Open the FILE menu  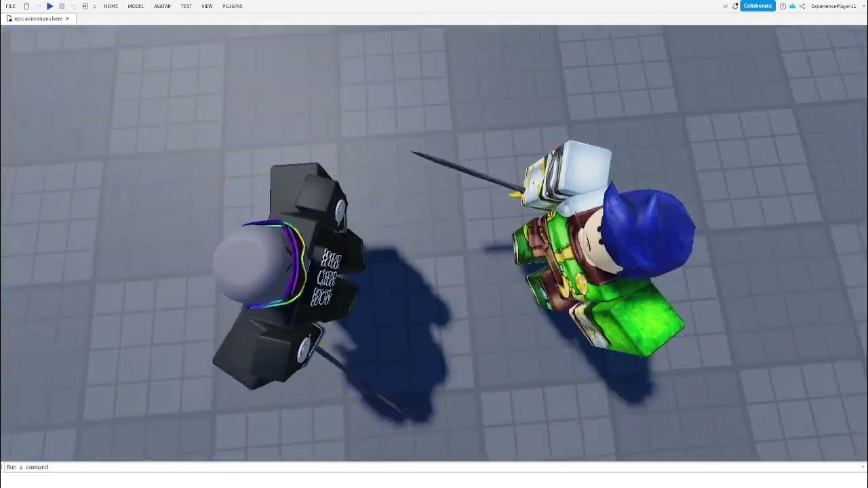point(11,6)
